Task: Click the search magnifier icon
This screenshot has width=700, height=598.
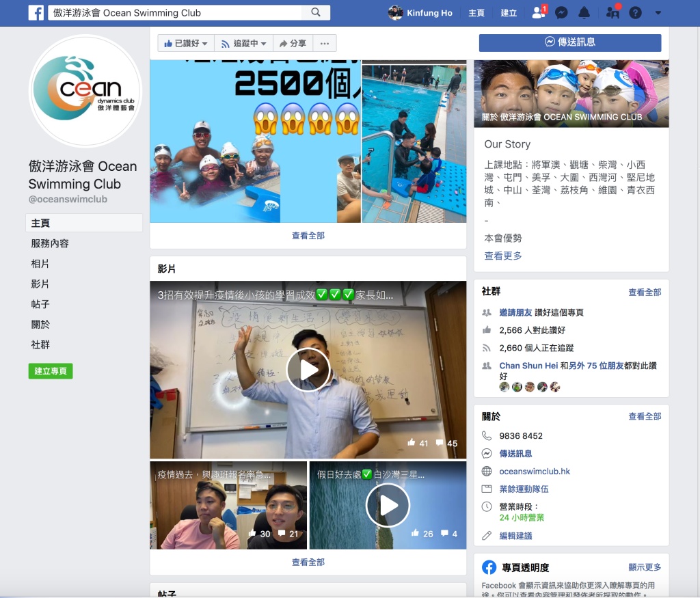Action: point(316,13)
